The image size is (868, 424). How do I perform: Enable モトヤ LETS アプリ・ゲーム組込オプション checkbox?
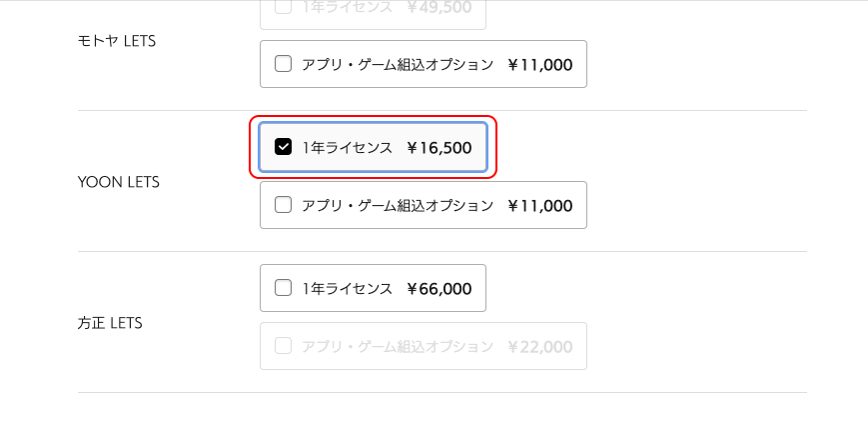(283, 64)
